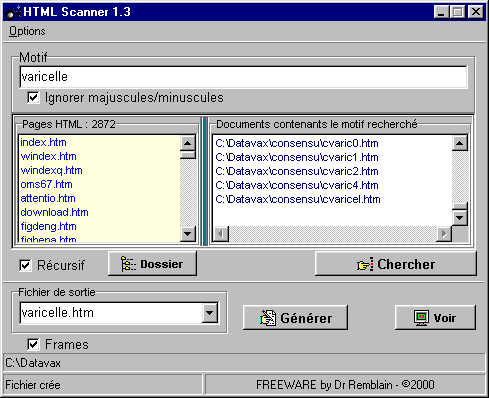Click the pointing hand icon on Chercher
Screen dimensions: 489x398
point(365,265)
